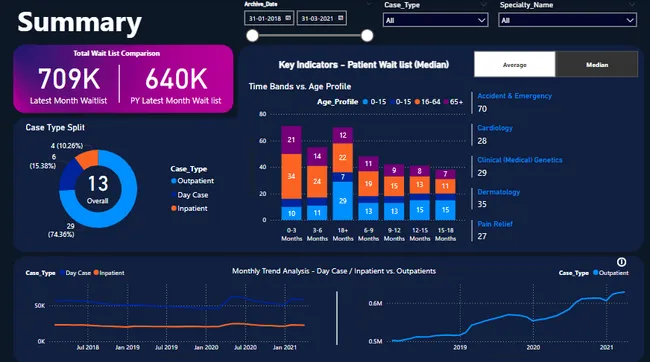Click the blue 15 segment in 15-18 Months bar
The image size is (650, 362).
point(446,210)
